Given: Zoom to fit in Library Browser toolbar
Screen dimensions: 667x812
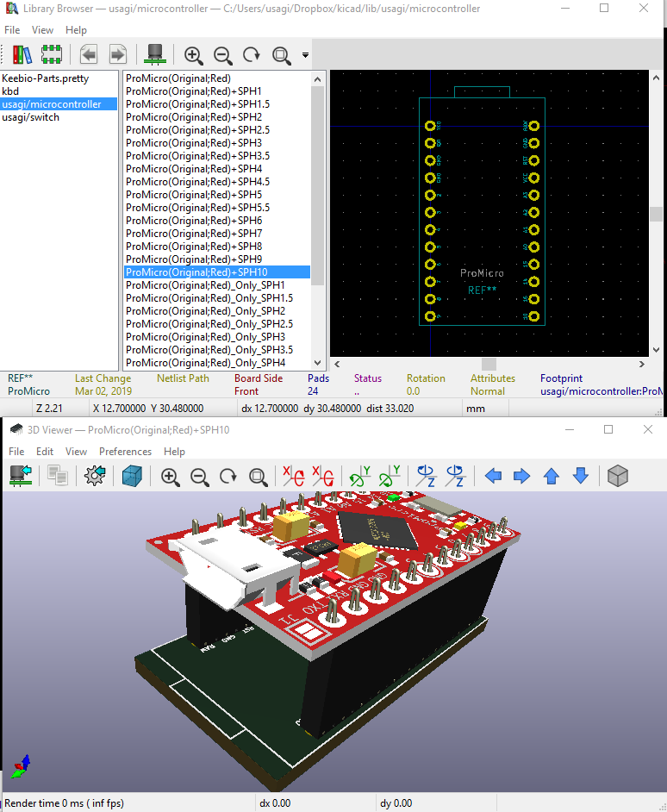Looking at the screenshot, I should (x=282, y=55).
